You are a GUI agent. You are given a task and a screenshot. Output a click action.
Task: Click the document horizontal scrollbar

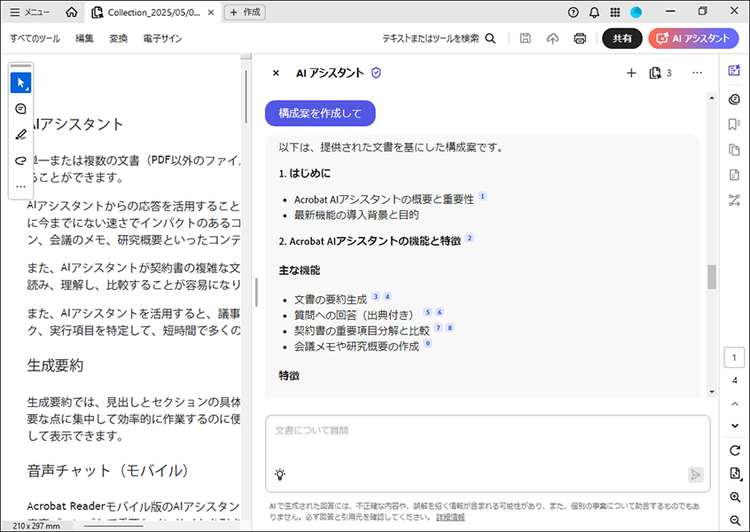pyautogui.click(x=113, y=526)
